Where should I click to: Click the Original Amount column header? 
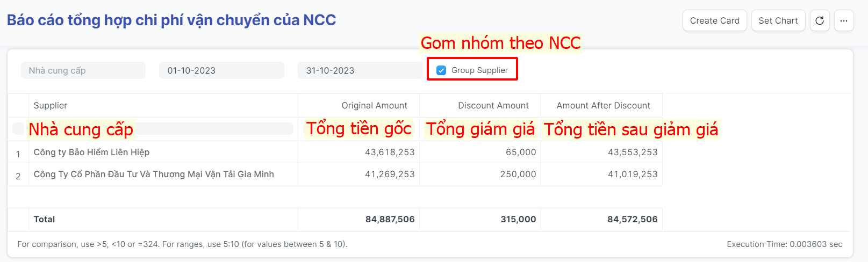374,106
